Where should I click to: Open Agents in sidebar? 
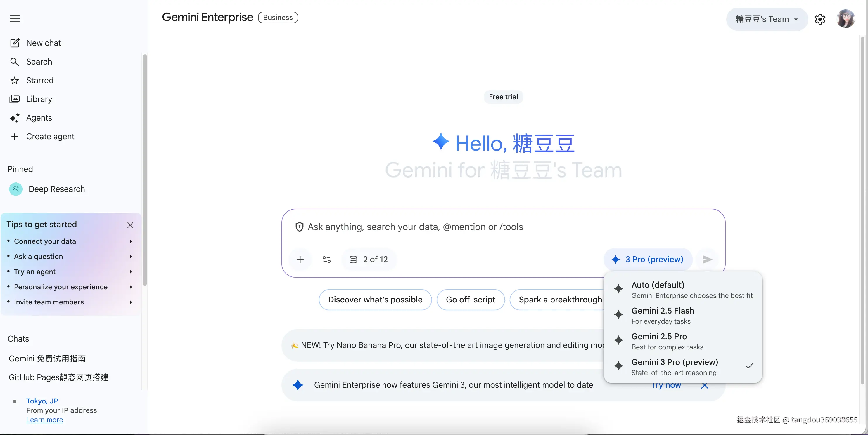pyautogui.click(x=39, y=118)
